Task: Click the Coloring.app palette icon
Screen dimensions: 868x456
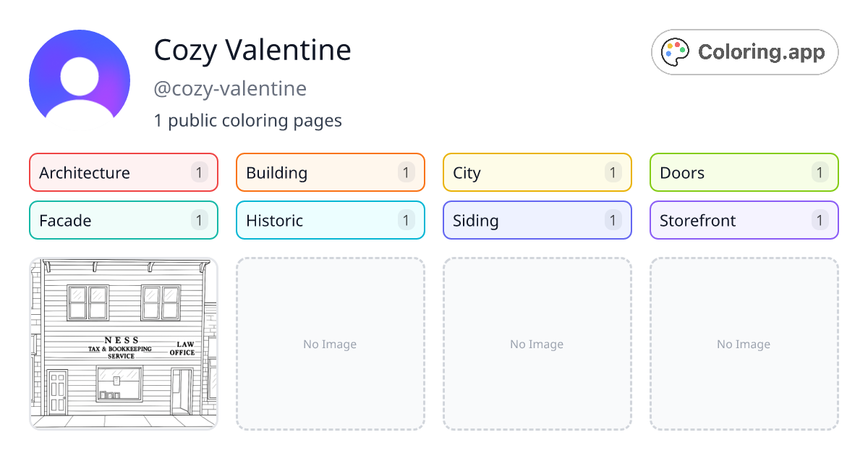Action: [676, 51]
